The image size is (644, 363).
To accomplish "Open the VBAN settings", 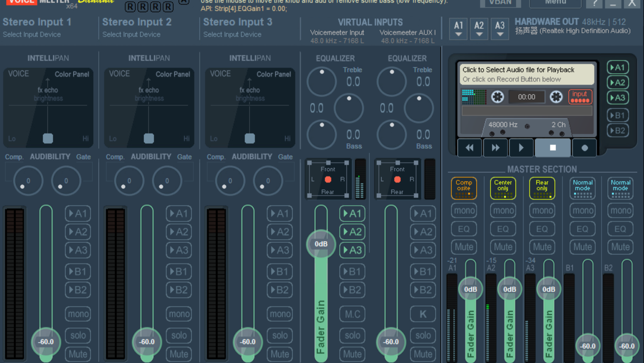I will coord(500,3).
